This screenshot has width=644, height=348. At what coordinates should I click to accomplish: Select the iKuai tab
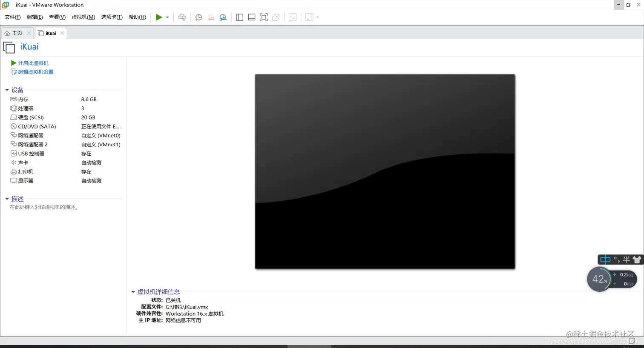tap(51, 33)
